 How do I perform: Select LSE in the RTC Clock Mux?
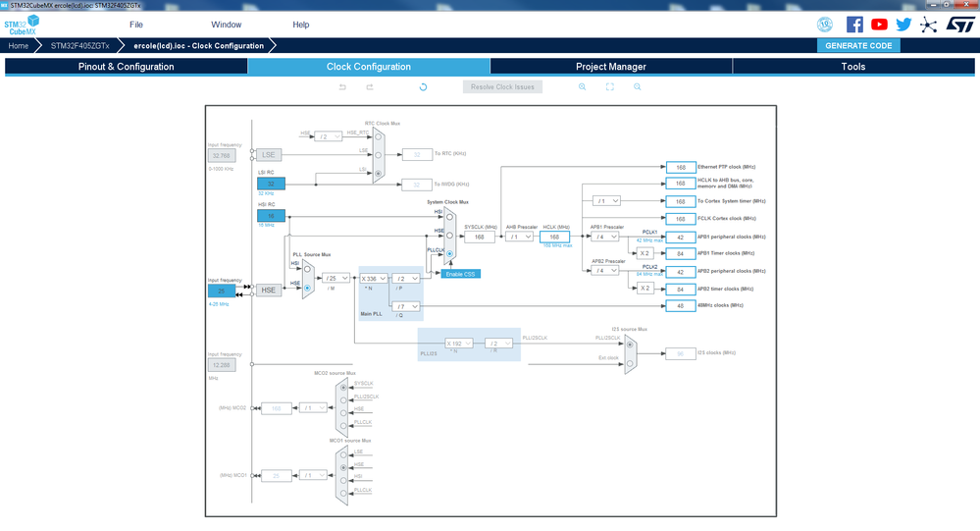coord(378,154)
